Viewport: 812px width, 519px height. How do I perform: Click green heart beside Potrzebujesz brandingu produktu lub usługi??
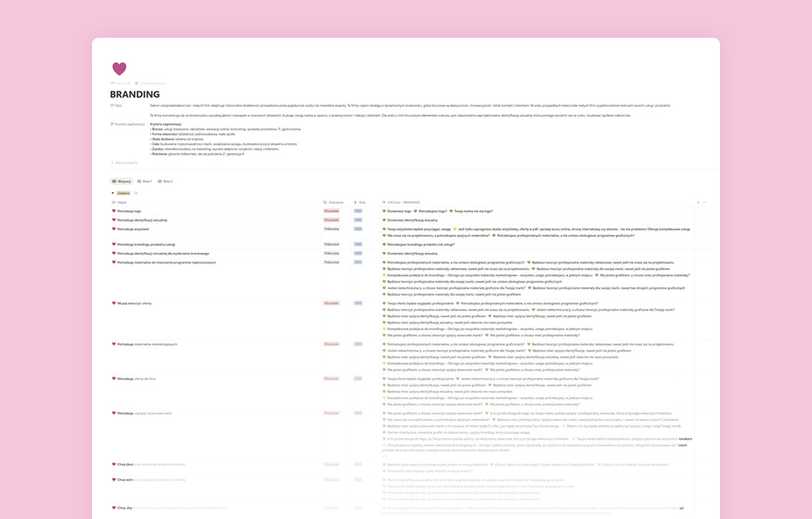[x=384, y=245]
